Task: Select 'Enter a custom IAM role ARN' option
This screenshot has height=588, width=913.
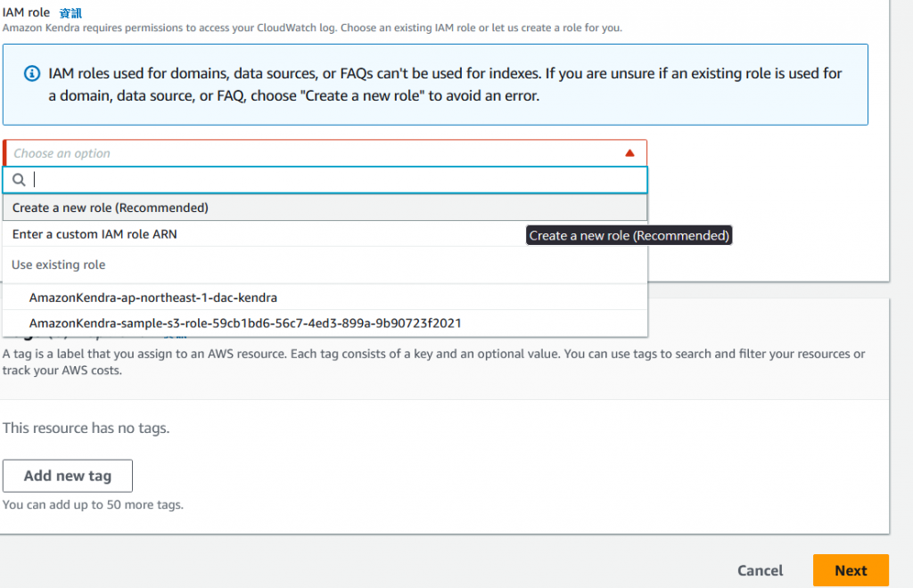Action: tap(325, 234)
